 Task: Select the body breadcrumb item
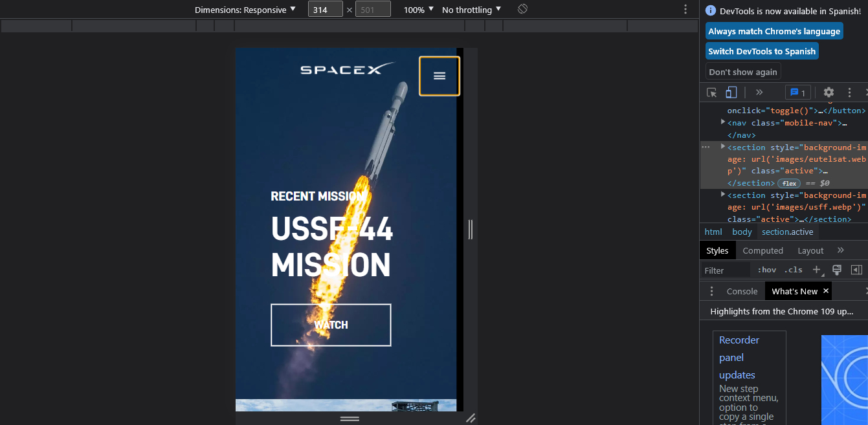point(742,232)
